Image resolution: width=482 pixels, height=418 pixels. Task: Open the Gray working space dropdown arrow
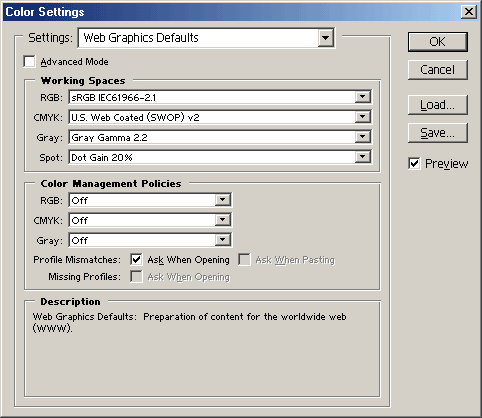pyautogui.click(x=363, y=137)
